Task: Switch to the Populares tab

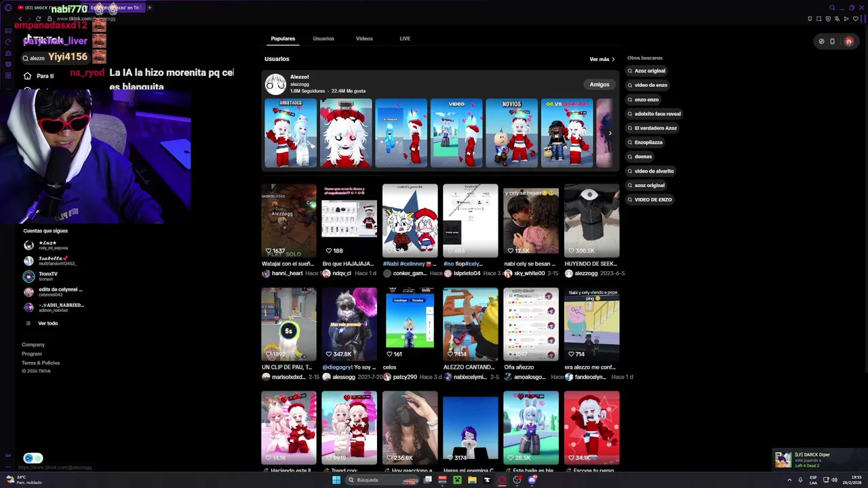Action: point(283,39)
